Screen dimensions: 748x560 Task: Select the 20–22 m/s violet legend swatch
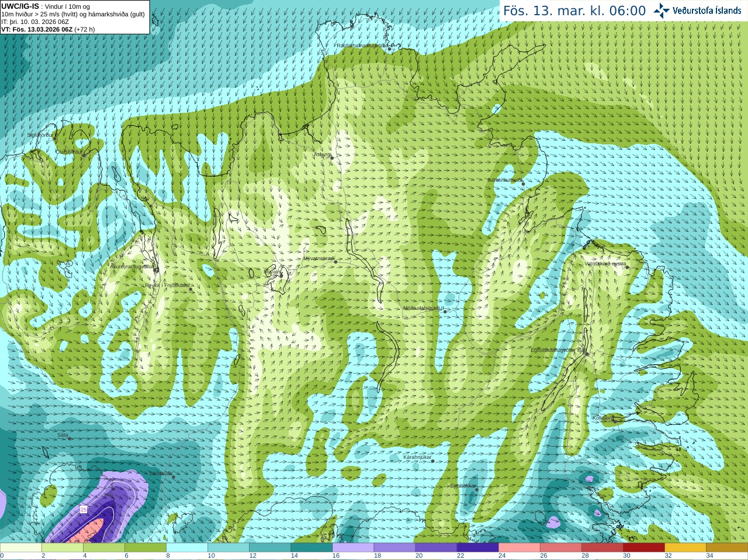(x=436, y=548)
